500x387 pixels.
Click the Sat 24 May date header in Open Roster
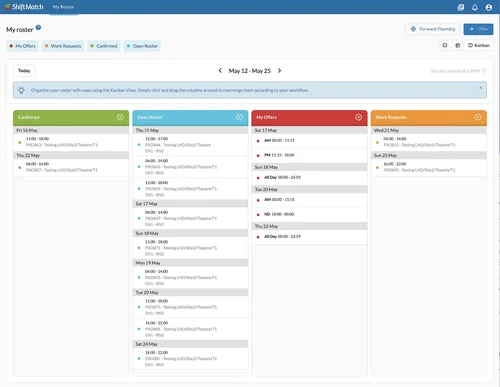(190, 344)
